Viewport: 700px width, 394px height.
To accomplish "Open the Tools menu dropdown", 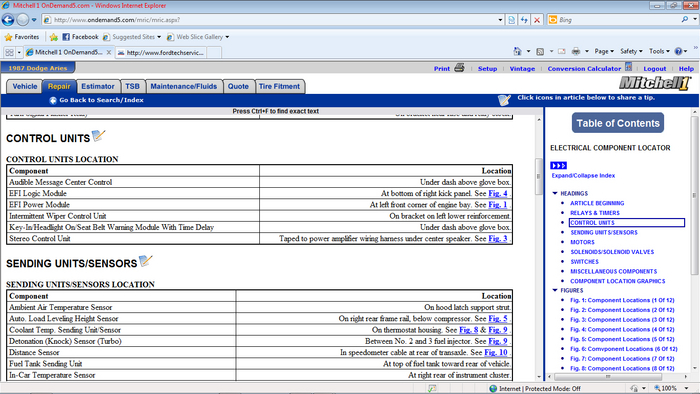I will click(x=659, y=51).
